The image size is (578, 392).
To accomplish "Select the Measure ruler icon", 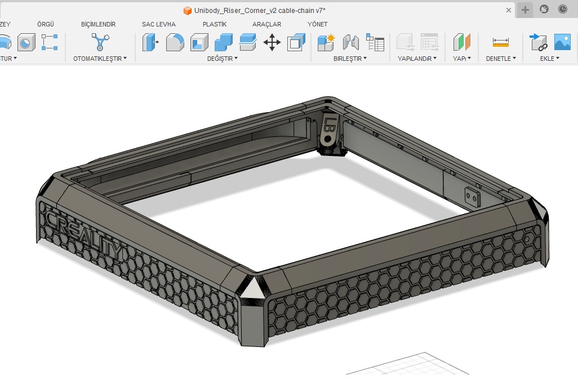I will point(500,42).
